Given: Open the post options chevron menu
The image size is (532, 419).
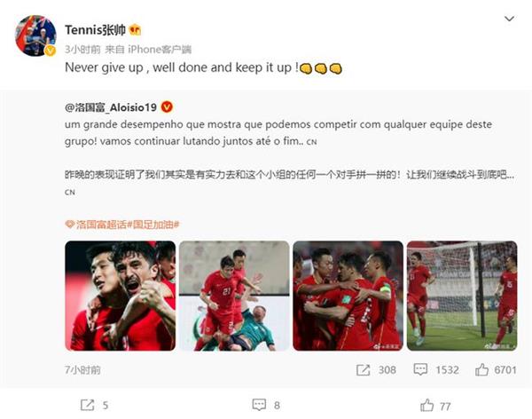Looking at the screenshot, I should click(x=509, y=19).
